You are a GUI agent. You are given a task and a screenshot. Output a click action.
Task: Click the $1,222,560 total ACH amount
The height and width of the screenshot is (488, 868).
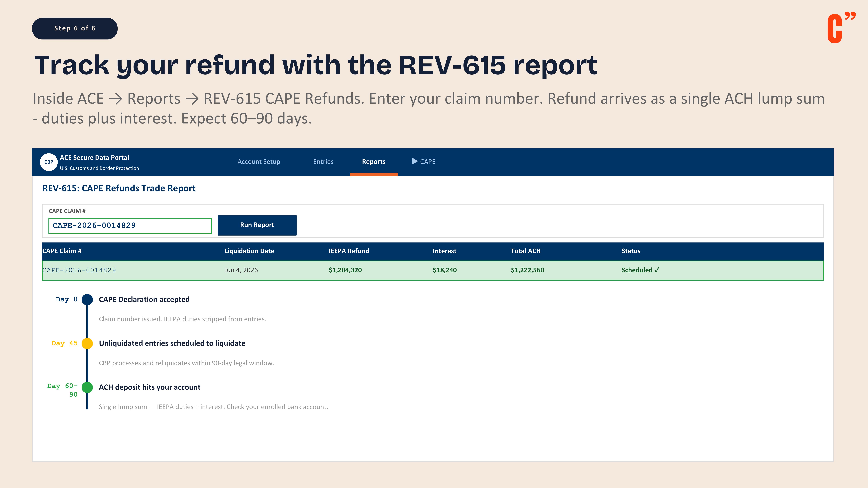527,270
